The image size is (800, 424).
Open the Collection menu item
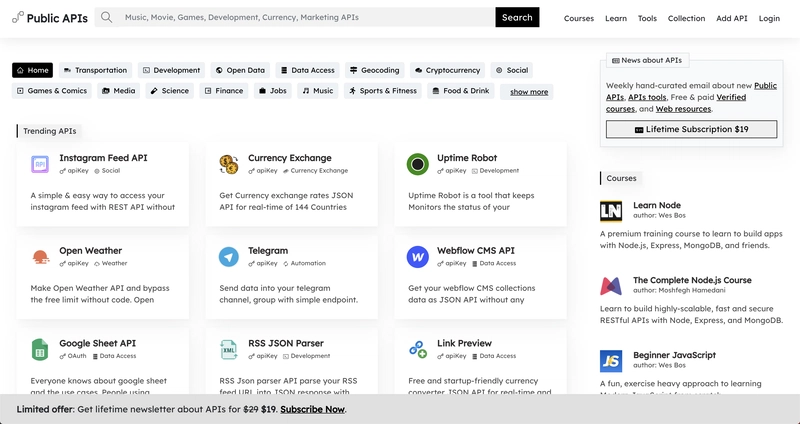pos(686,18)
